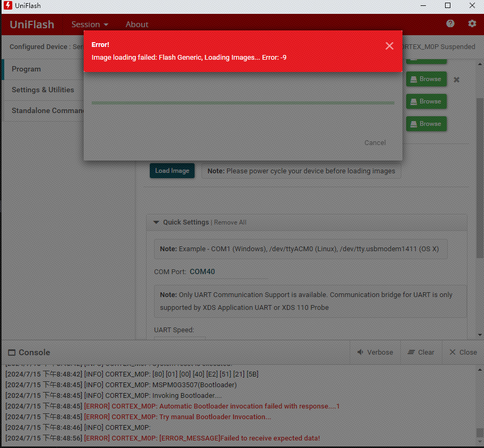Click the console line with hex bytes [80] [01]
484x448 pixels.
[x=132, y=374]
